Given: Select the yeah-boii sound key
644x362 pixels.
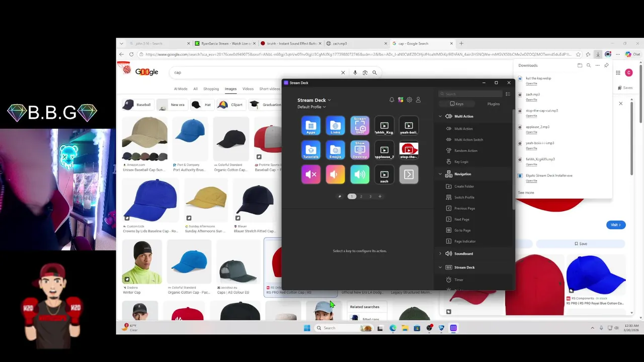Looking at the screenshot, I should pos(409,126).
